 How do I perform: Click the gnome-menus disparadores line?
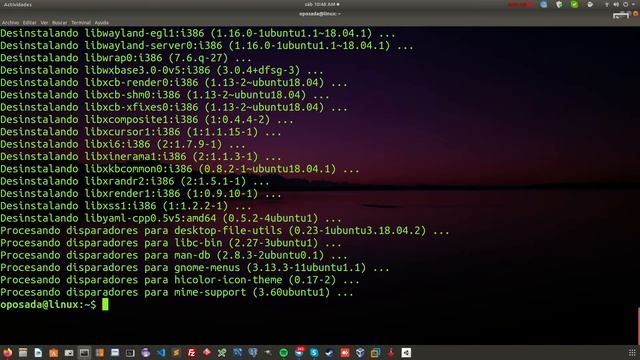click(x=195, y=267)
